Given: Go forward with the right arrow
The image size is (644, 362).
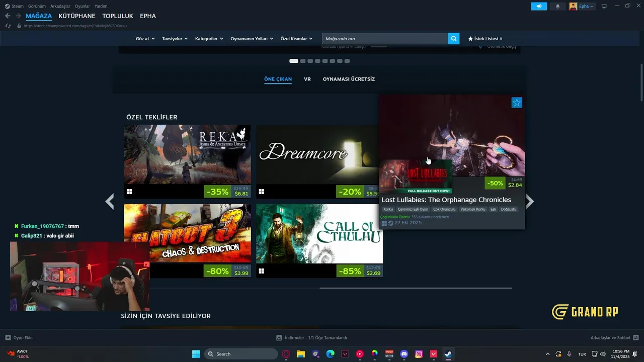Looking at the screenshot, I should coord(18,16).
